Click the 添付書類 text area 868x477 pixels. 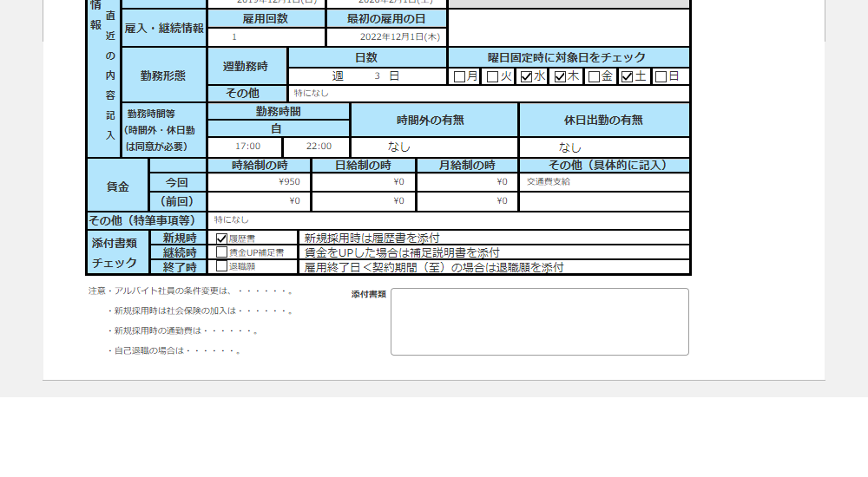coord(539,322)
